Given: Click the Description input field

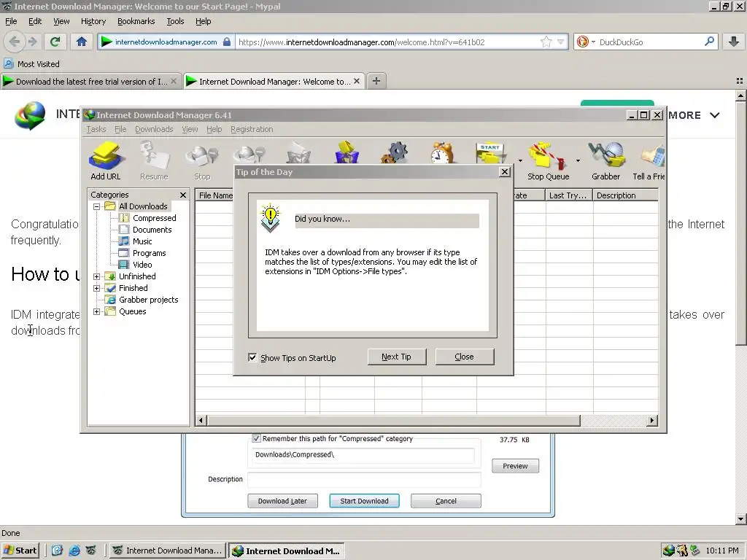Looking at the screenshot, I should pos(364,480).
